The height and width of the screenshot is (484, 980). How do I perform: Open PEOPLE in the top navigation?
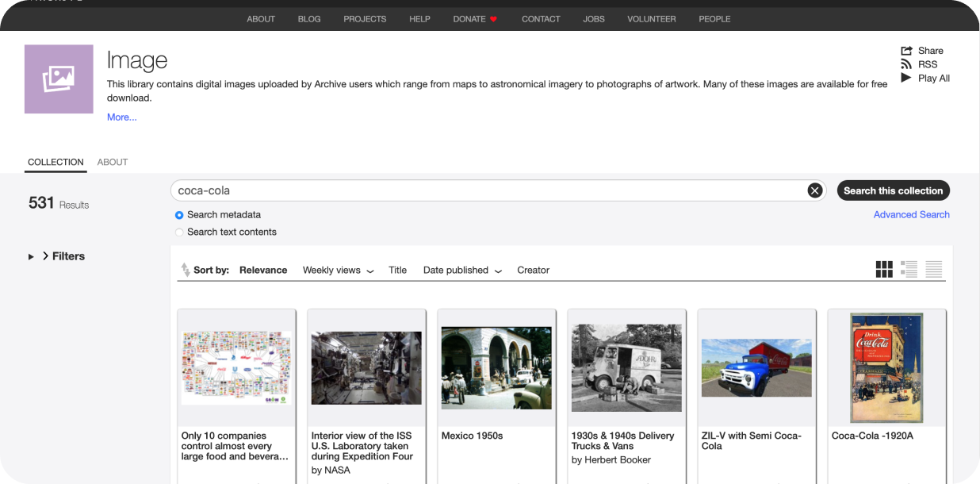tap(714, 19)
